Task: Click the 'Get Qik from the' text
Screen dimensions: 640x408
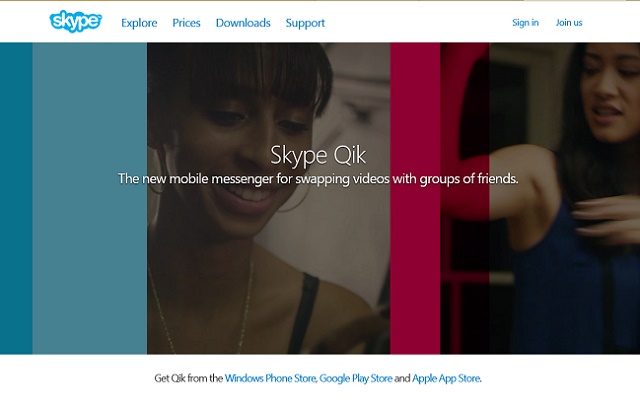Action: (188, 378)
